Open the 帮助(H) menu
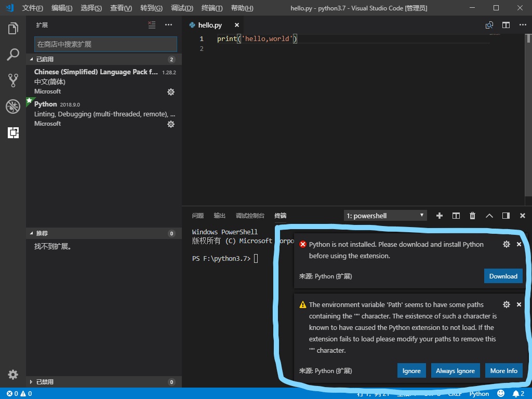This screenshot has width=532, height=399. (x=242, y=8)
